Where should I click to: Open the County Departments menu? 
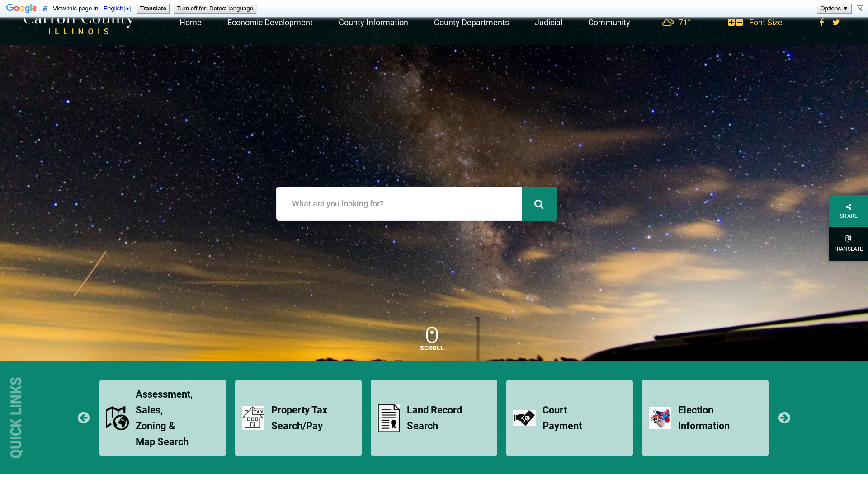point(472,23)
